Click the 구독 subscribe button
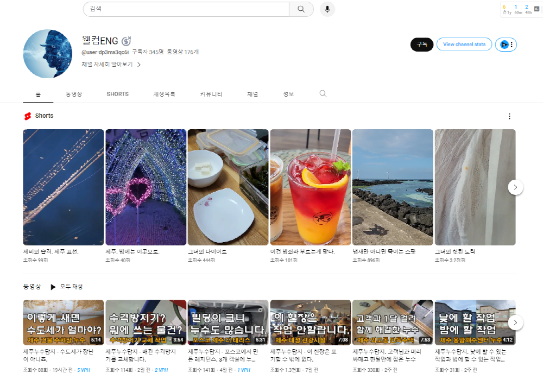This screenshot has width=543, height=392. [x=422, y=45]
